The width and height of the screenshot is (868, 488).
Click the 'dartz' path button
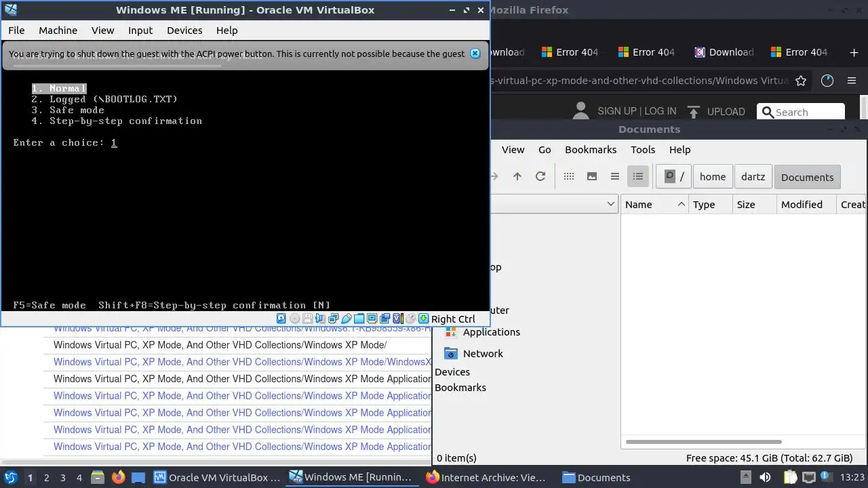753,176
